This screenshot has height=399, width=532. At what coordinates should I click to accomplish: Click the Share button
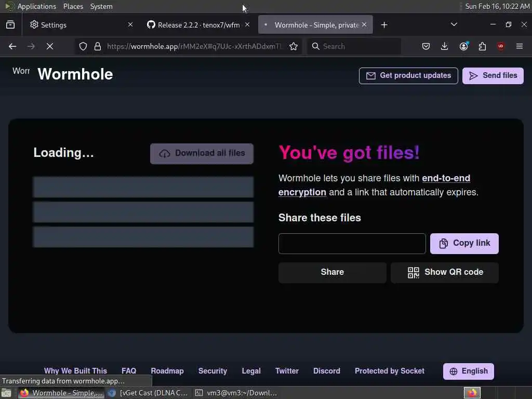332,272
